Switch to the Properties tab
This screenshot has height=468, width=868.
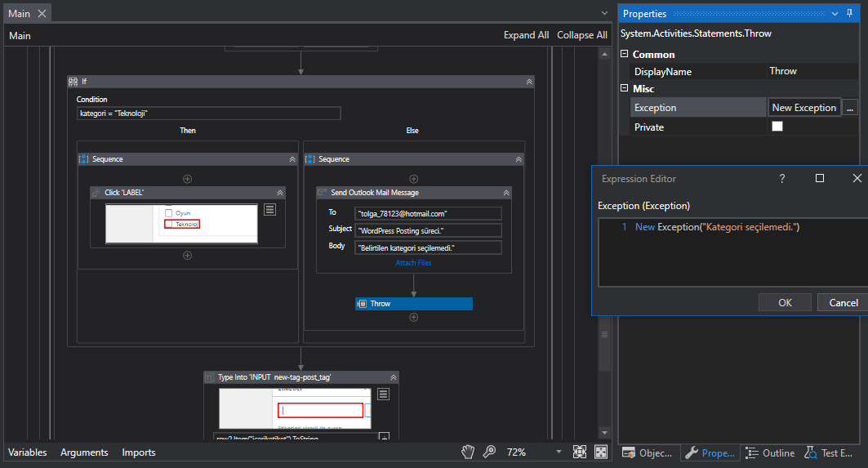pyautogui.click(x=710, y=452)
